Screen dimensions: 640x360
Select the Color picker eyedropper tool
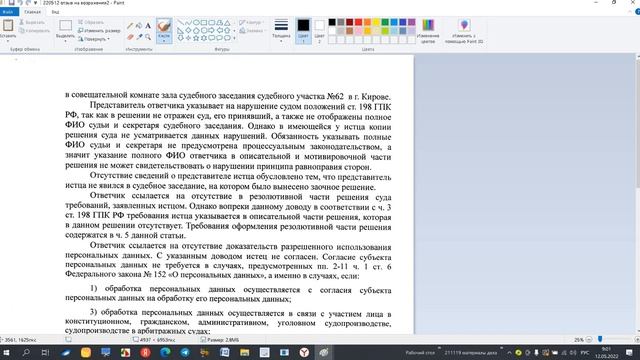[139, 37]
